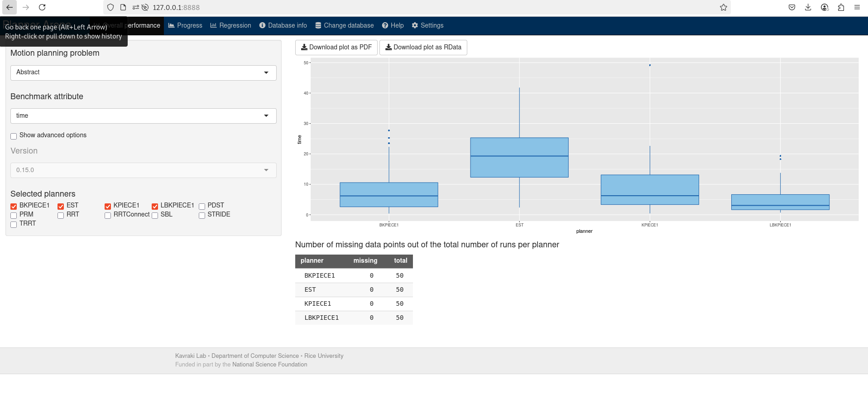868x395 pixels.
Task: Click the planner column header
Action: point(312,261)
